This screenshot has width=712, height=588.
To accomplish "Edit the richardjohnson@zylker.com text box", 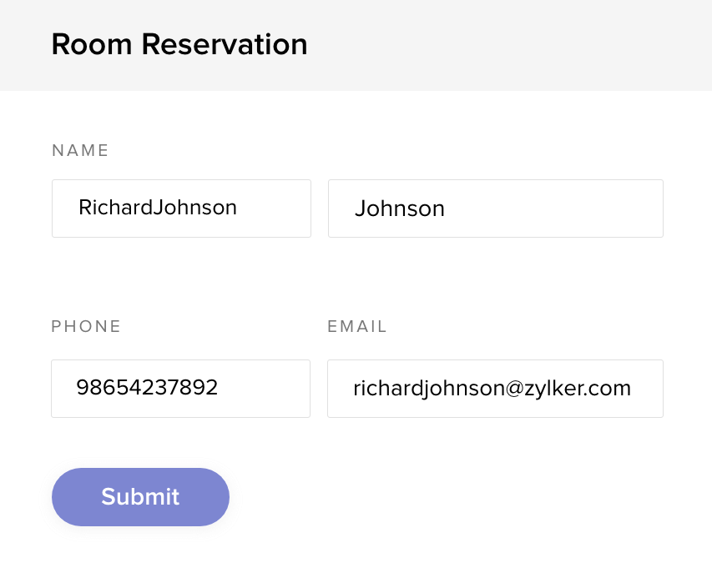I will 495,389.
